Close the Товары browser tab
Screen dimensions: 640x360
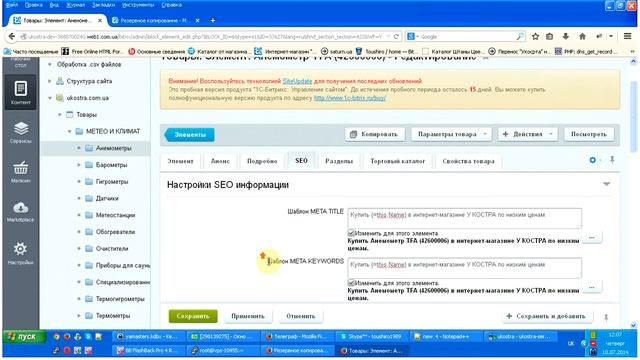pyautogui.click(x=100, y=20)
